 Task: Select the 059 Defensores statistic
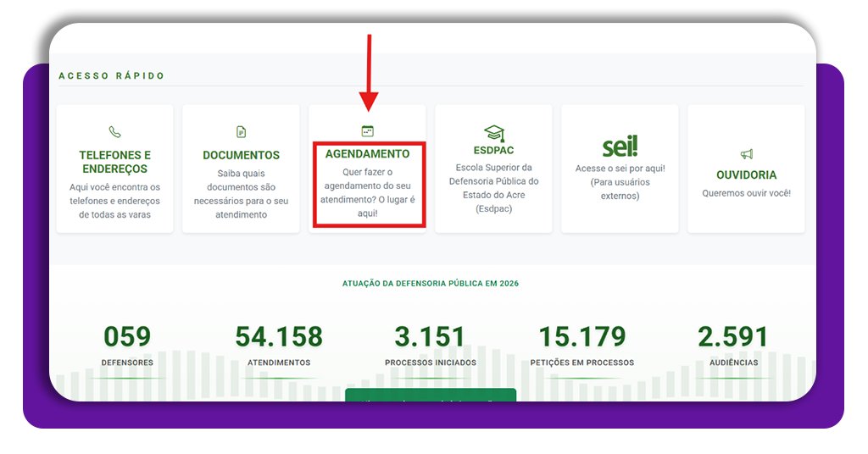pyautogui.click(x=127, y=337)
